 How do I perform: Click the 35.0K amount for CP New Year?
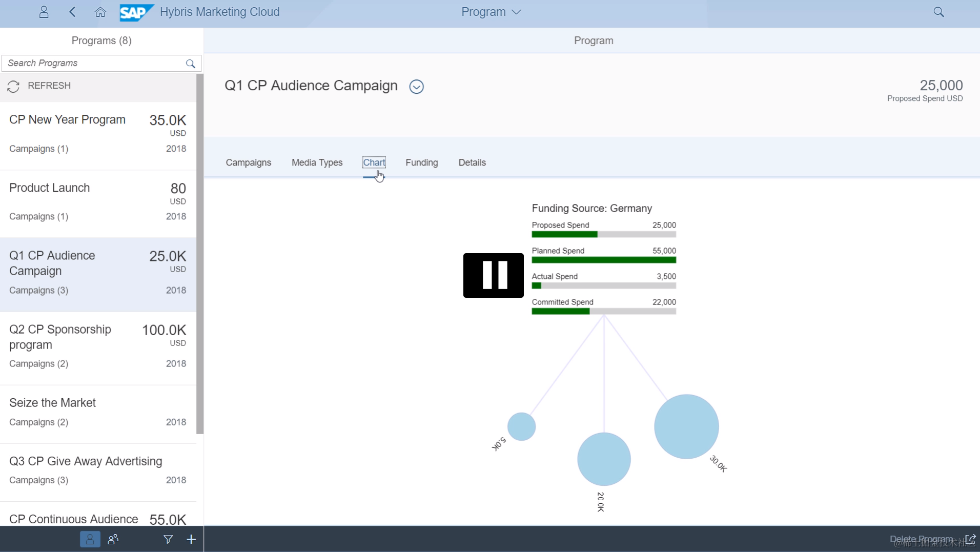point(168,120)
